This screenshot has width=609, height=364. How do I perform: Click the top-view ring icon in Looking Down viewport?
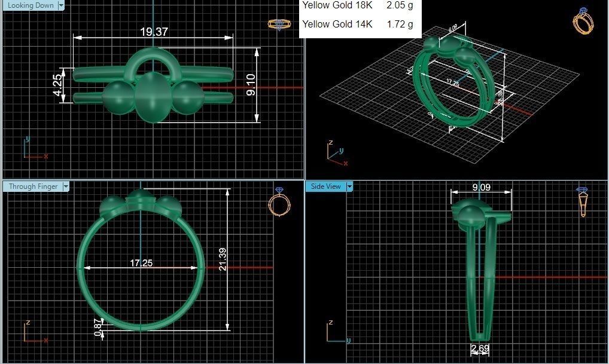tap(279, 25)
